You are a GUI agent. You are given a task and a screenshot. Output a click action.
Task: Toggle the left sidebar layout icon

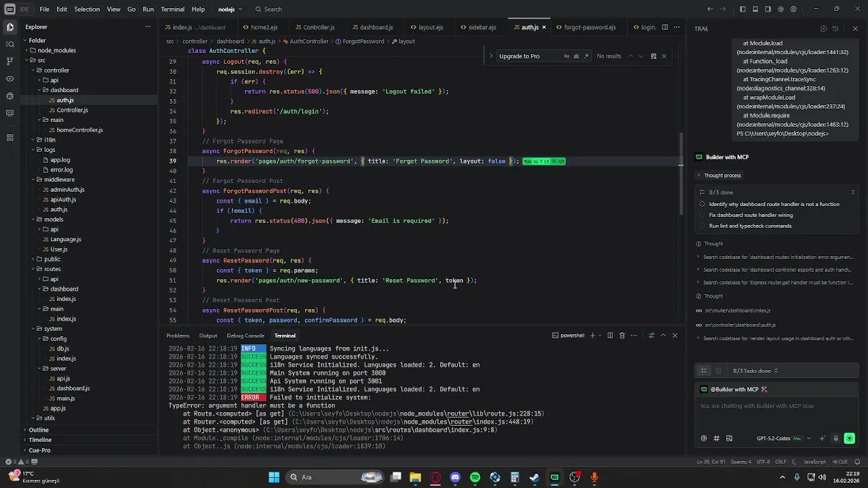743,9
